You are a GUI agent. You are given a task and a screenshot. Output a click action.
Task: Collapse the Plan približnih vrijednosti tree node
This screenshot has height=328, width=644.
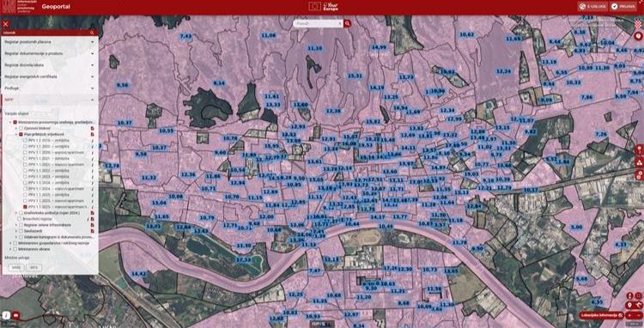coord(16,134)
